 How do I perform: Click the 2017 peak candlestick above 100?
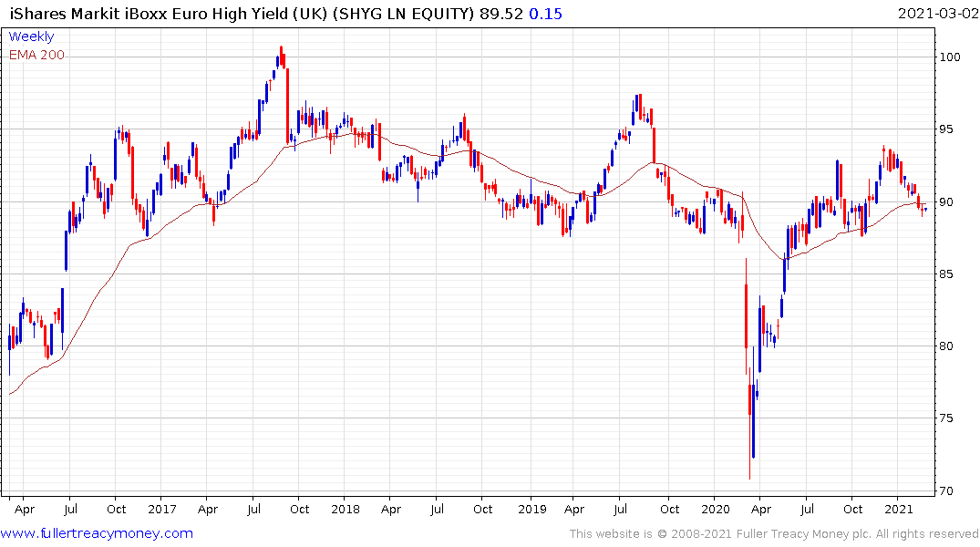pos(282,57)
